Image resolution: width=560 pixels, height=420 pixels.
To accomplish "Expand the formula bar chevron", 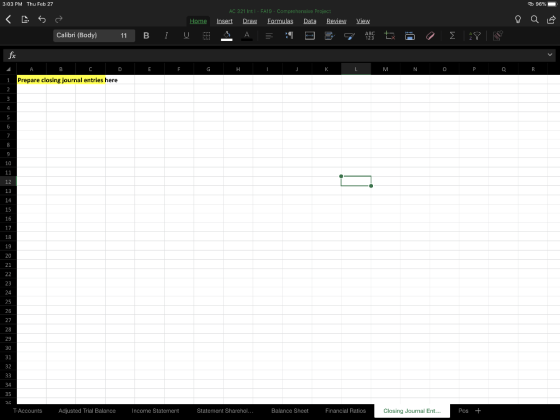I will tap(550, 55).
